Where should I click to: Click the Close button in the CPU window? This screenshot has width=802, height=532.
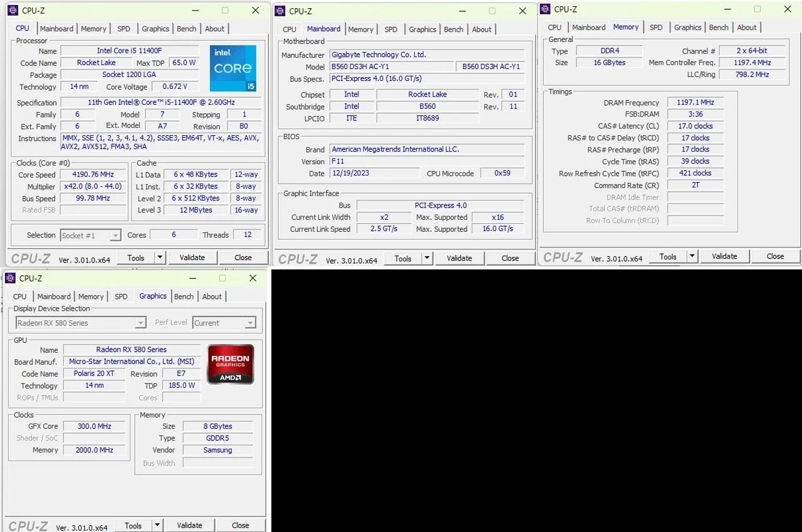point(243,258)
